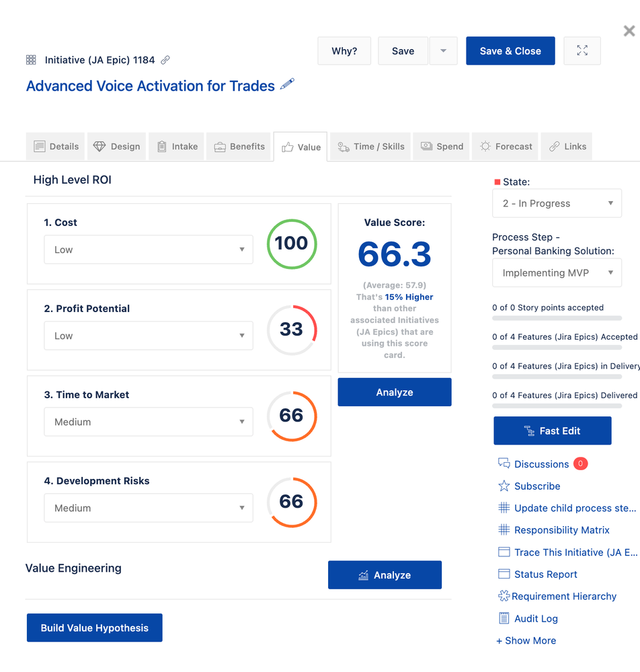The width and height of the screenshot is (640, 672).
Task: Switch to the Forecast tab
Action: pos(505,147)
